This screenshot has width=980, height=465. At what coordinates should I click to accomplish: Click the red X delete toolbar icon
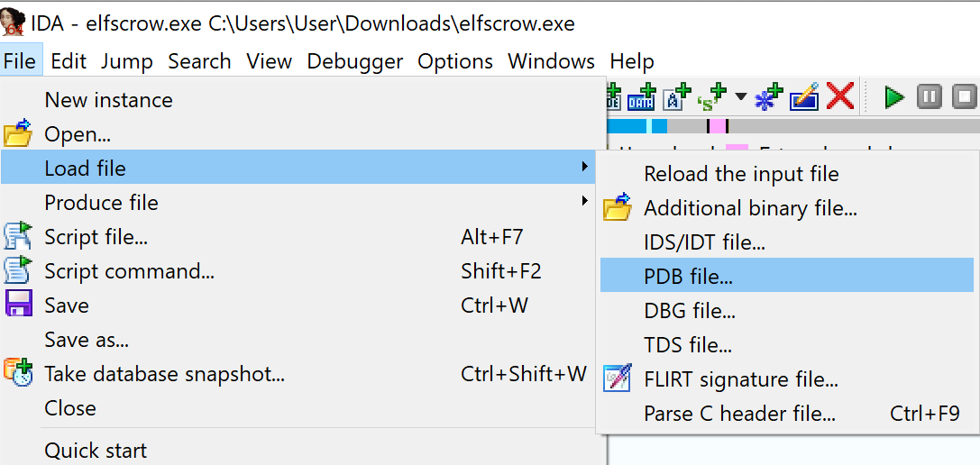[840, 97]
